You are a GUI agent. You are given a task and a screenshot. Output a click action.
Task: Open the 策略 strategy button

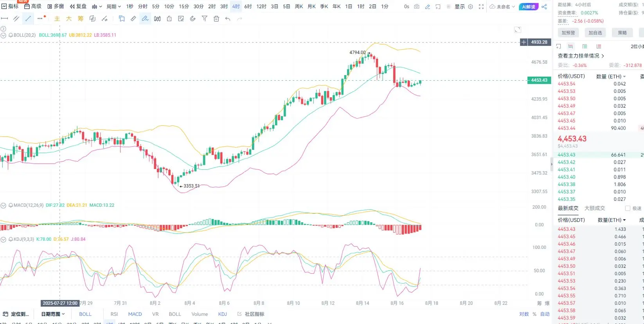pyautogui.click(x=622, y=33)
